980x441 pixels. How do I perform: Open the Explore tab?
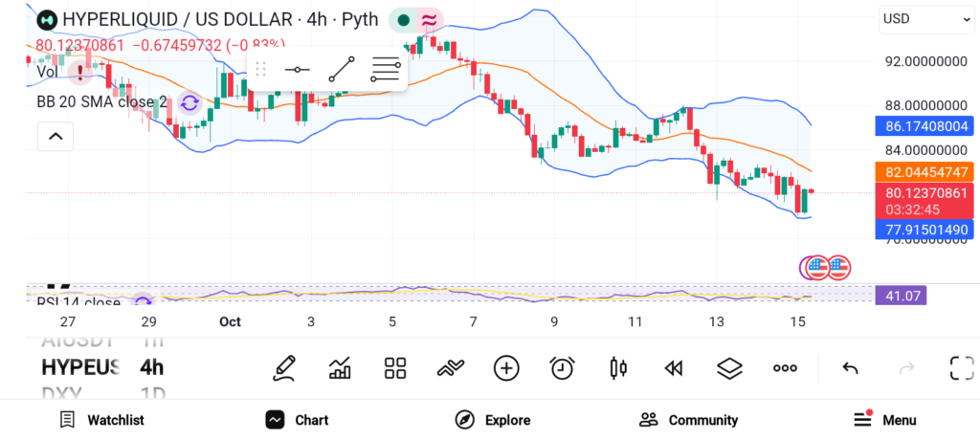(x=493, y=420)
